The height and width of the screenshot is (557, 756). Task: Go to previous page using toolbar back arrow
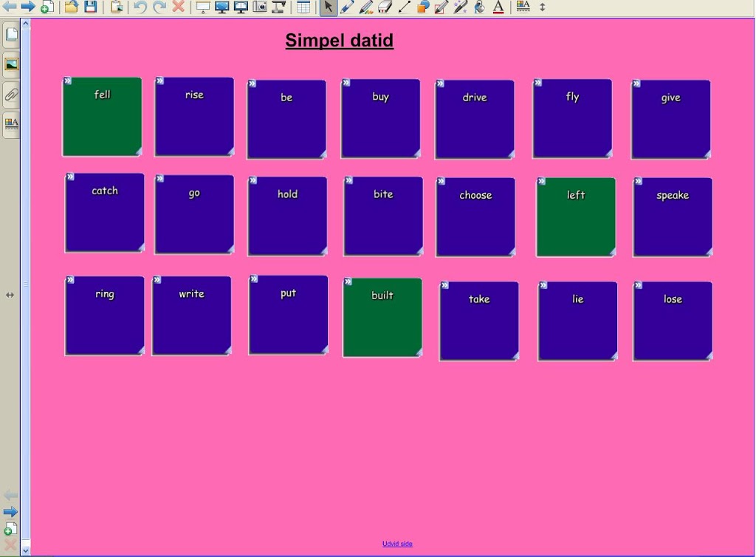pyautogui.click(x=9, y=6)
